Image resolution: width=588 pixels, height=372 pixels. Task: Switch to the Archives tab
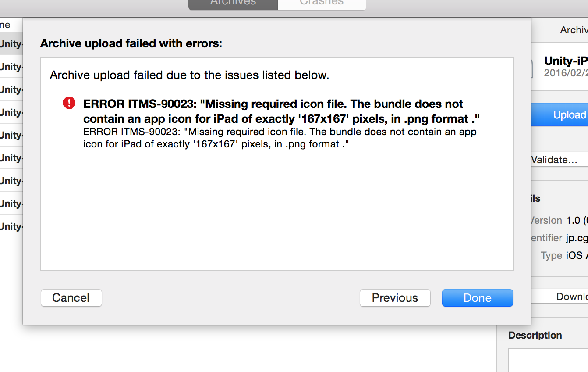[x=233, y=4]
